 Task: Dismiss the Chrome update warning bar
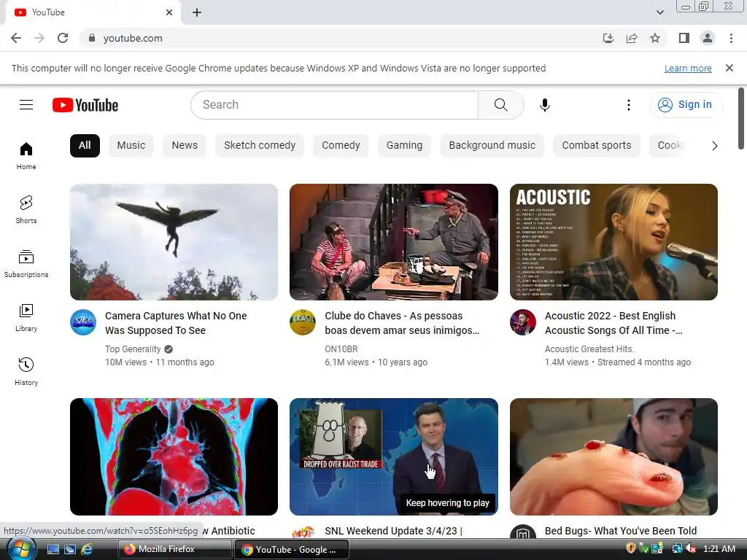click(729, 68)
